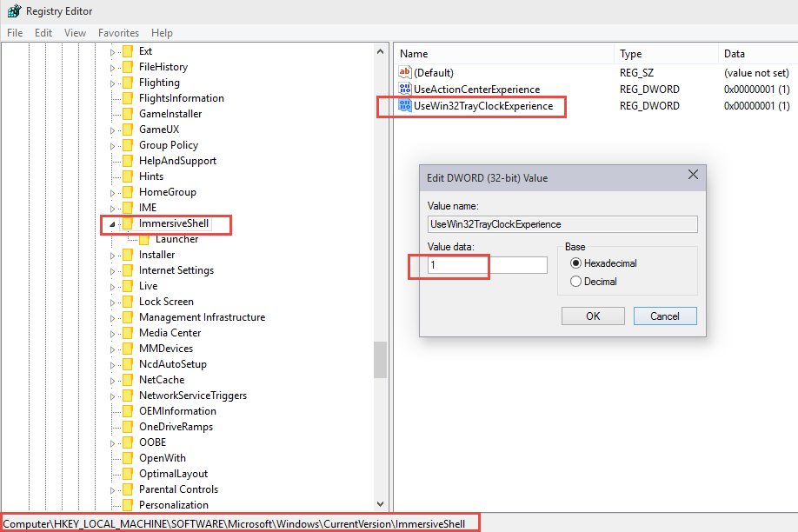Collapse the ImmersiveShell key

pos(112,224)
